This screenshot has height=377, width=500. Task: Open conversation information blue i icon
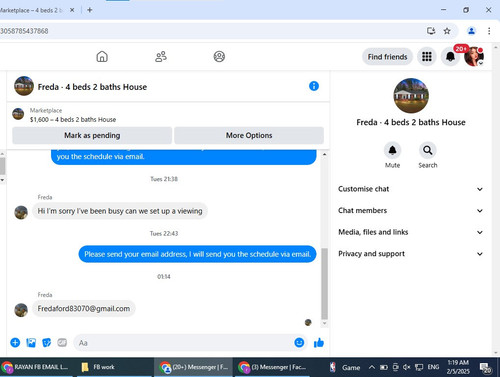click(314, 86)
